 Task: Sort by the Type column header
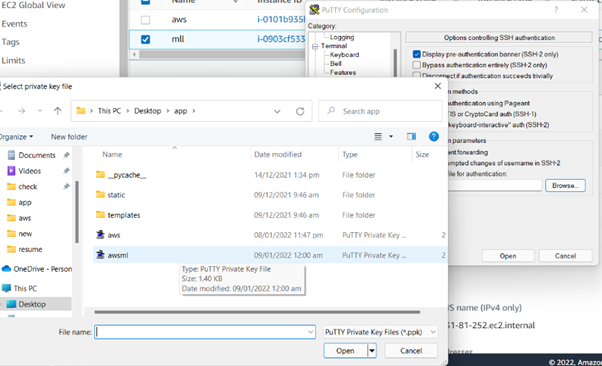350,154
